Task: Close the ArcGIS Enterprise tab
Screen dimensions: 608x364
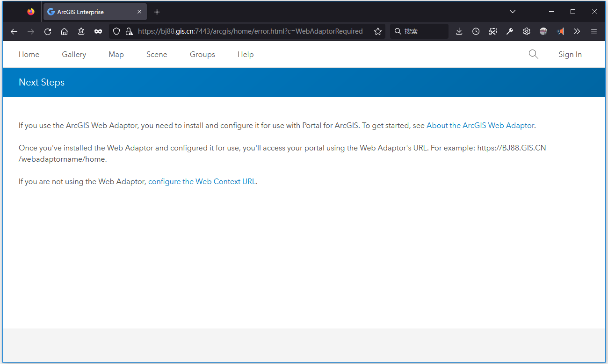Action: 139,12
